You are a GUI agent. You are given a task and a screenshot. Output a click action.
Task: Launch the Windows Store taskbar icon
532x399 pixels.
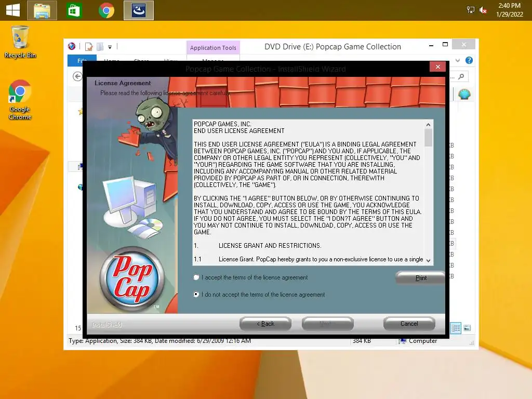click(x=74, y=10)
